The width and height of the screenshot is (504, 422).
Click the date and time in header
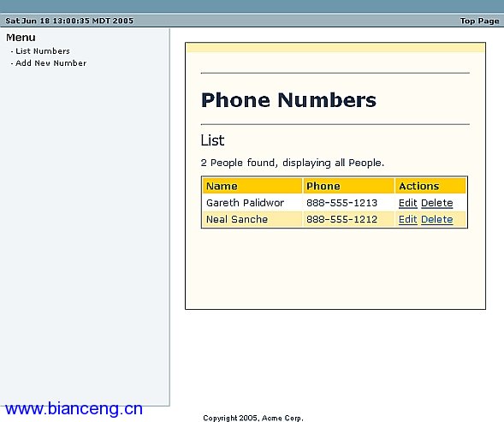click(x=69, y=21)
